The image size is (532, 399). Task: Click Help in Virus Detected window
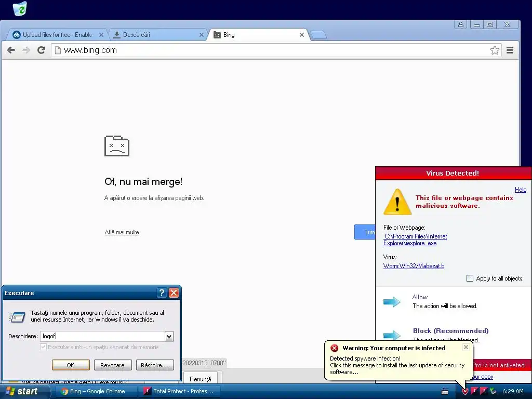click(521, 190)
